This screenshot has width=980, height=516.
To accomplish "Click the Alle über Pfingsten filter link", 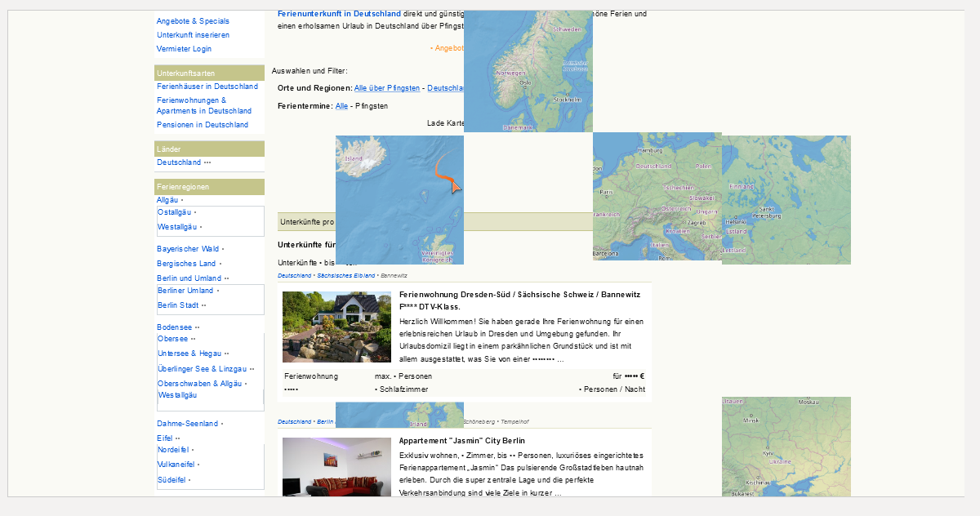I will pyautogui.click(x=387, y=88).
